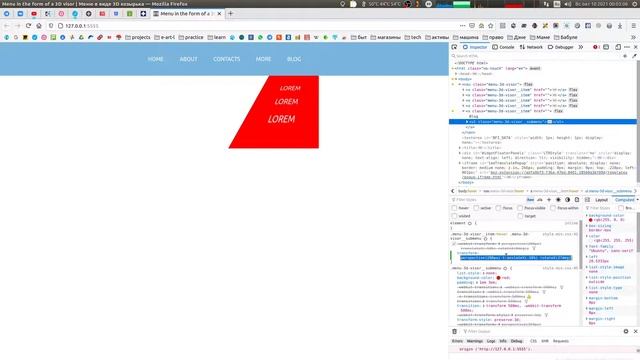Show more DevTools tabs with the chevron
The image size is (640, 360).
pos(581,47)
